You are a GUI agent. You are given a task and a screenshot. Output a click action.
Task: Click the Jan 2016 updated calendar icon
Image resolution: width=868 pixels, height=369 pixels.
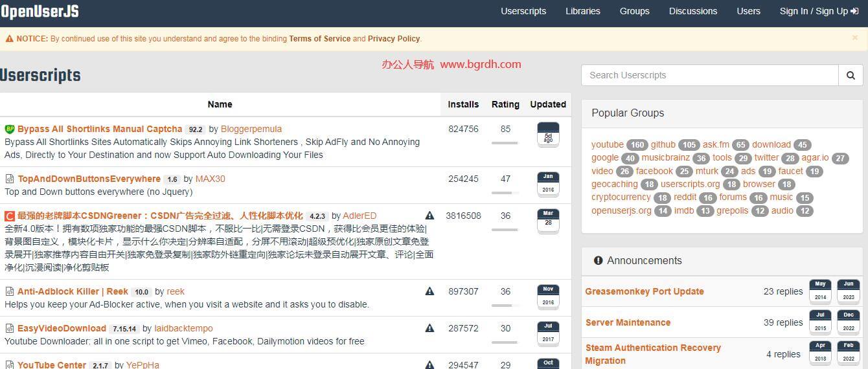[548, 184]
